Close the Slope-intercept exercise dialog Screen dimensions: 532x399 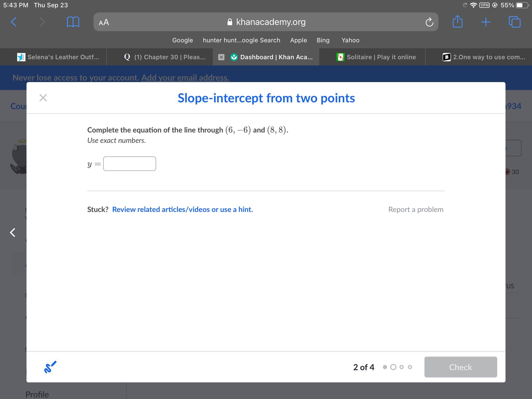[43, 98]
